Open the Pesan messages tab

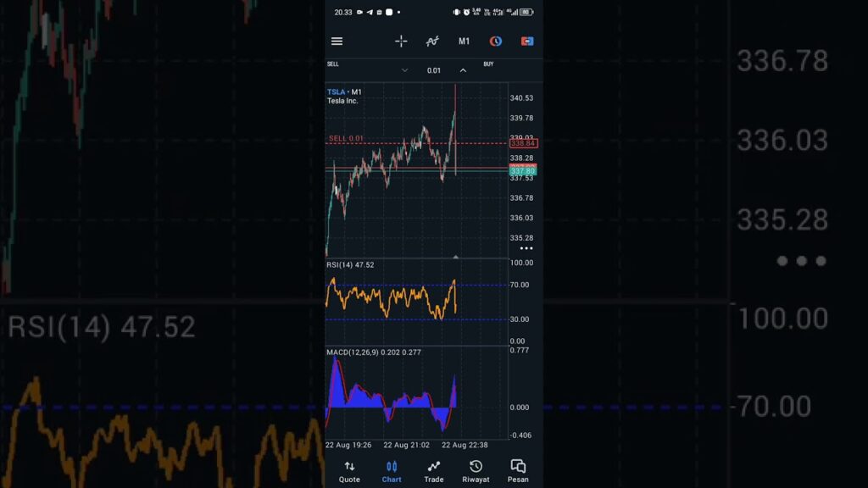point(518,472)
